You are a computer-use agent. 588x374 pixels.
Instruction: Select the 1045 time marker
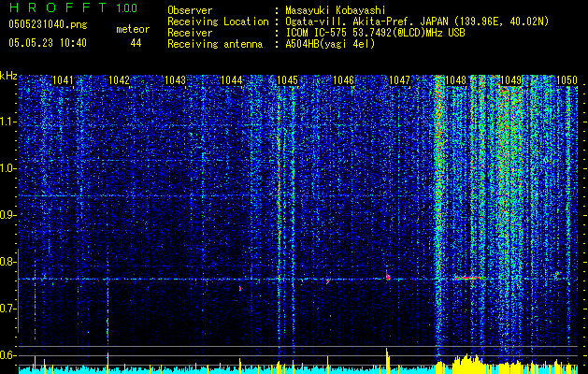point(287,80)
